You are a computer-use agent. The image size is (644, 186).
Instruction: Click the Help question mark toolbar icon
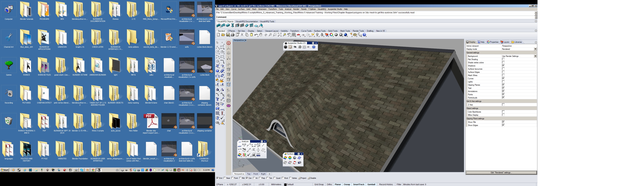pos(364,35)
